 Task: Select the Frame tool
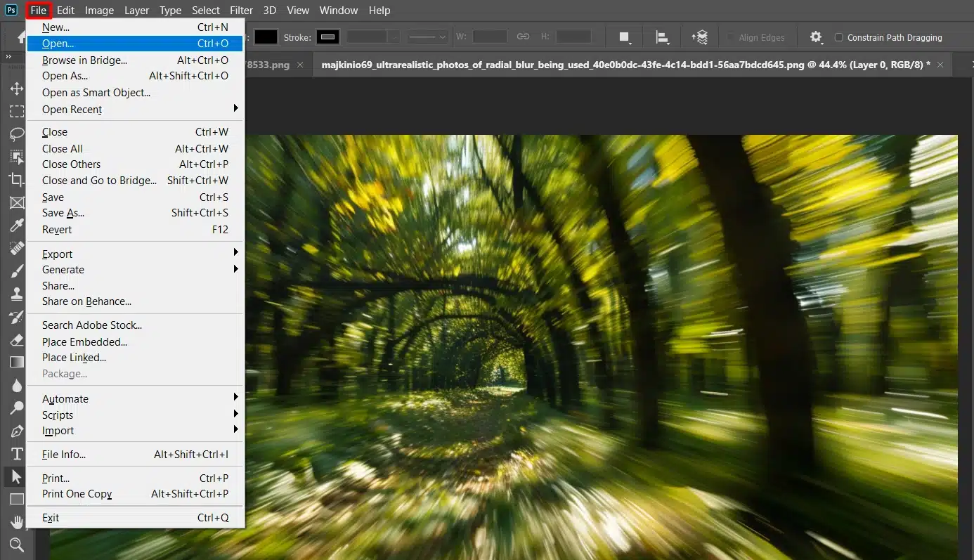click(16, 202)
